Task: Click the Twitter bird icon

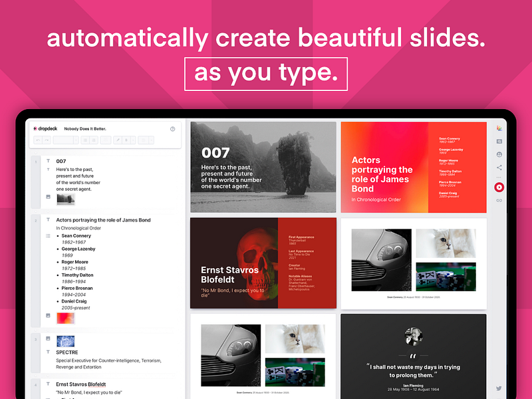Action: [x=499, y=388]
